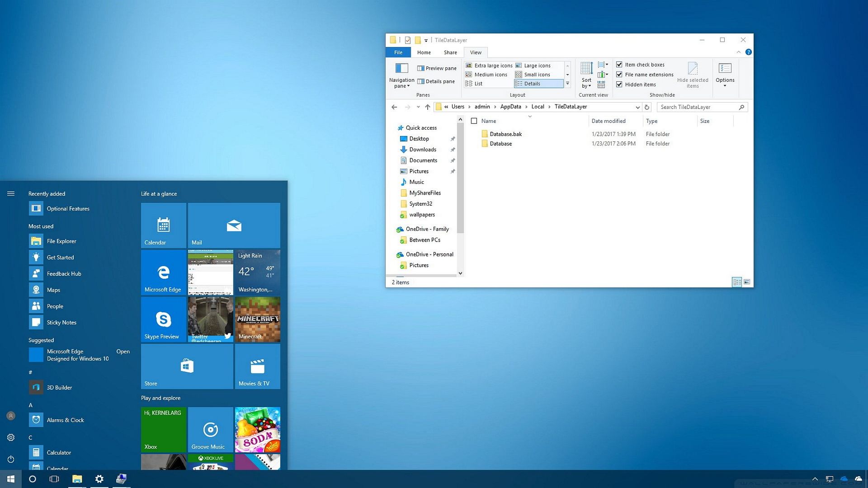Expand the Options dropdown

(725, 76)
